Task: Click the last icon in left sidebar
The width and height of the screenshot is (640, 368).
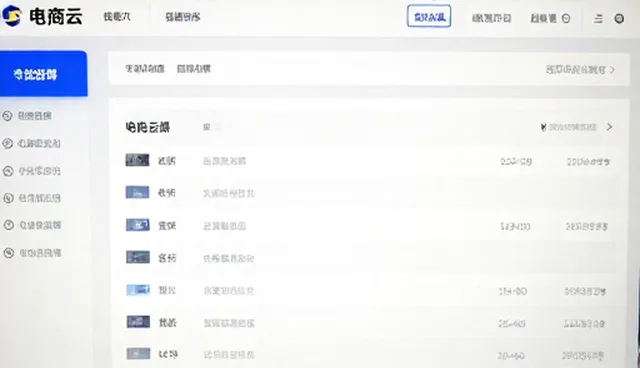Action: [x=9, y=253]
